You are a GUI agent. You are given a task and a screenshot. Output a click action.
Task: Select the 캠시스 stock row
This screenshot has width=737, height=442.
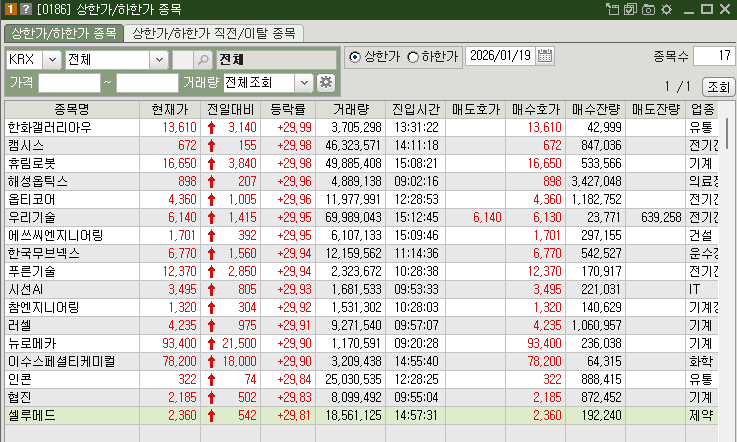coord(361,145)
